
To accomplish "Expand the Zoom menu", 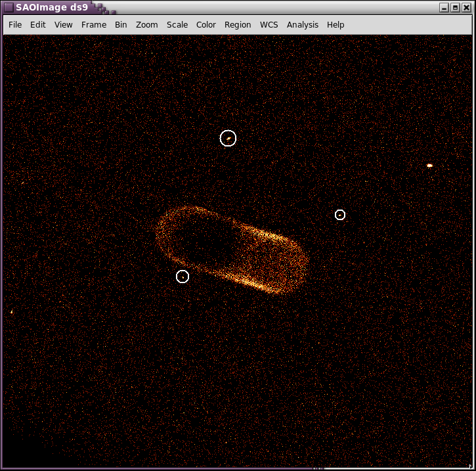I will click(x=147, y=24).
